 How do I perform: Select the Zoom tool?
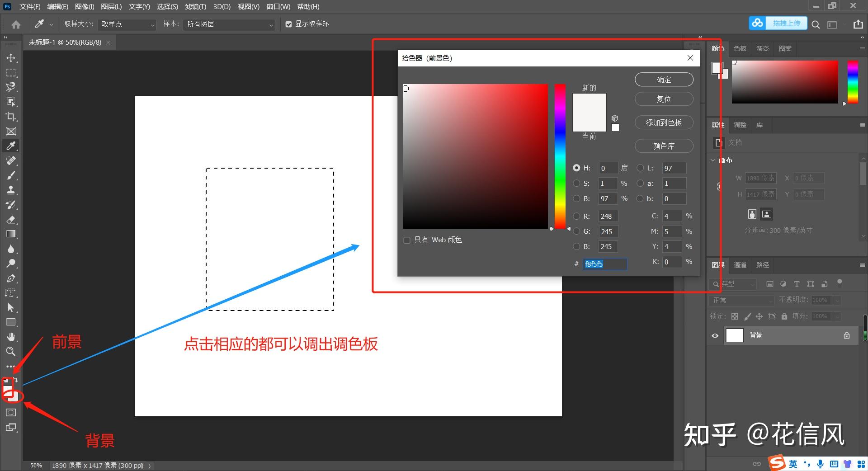11,351
